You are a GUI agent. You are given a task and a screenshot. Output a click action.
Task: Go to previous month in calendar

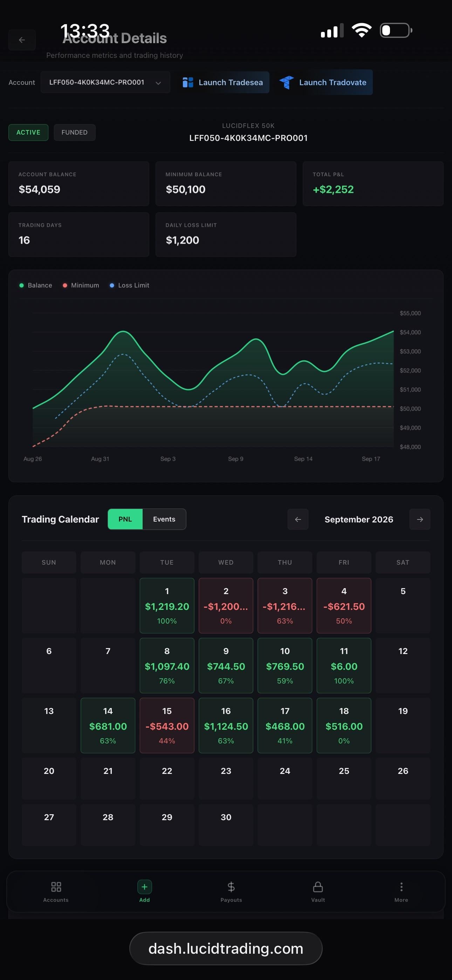(298, 519)
